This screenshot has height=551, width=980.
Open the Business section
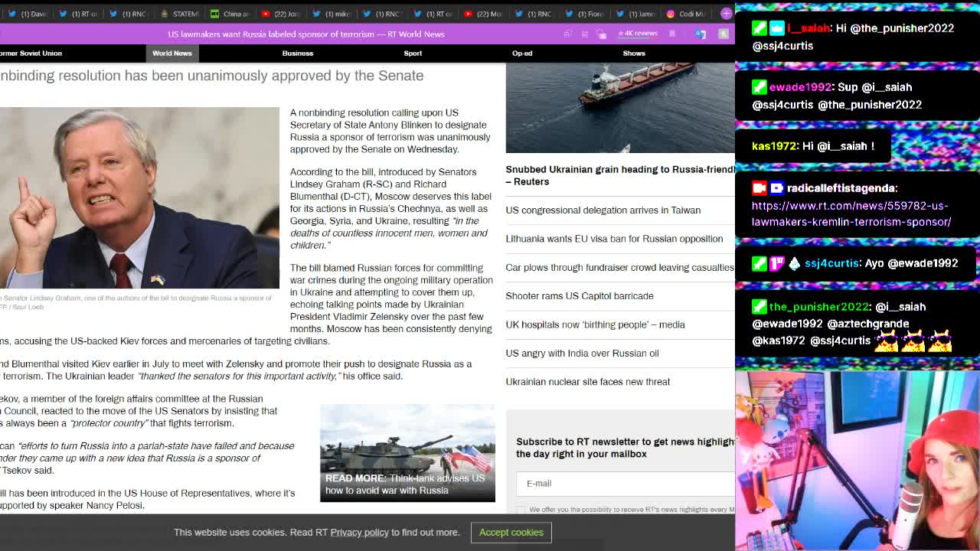click(x=298, y=53)
